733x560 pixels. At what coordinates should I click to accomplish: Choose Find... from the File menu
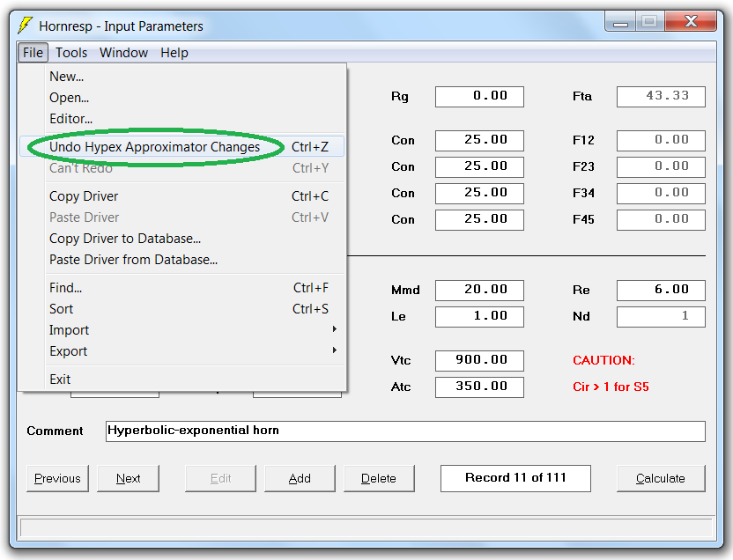(x=182, y=288)
